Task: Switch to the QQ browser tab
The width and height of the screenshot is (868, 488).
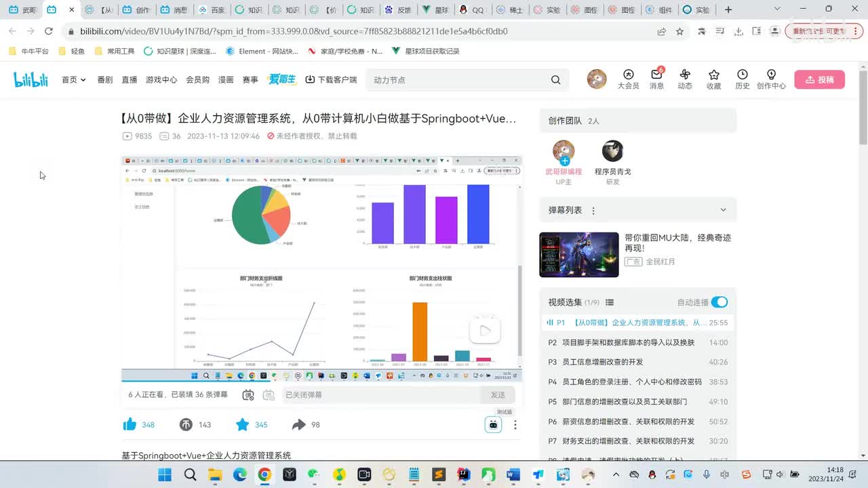Action: (471, 9)
